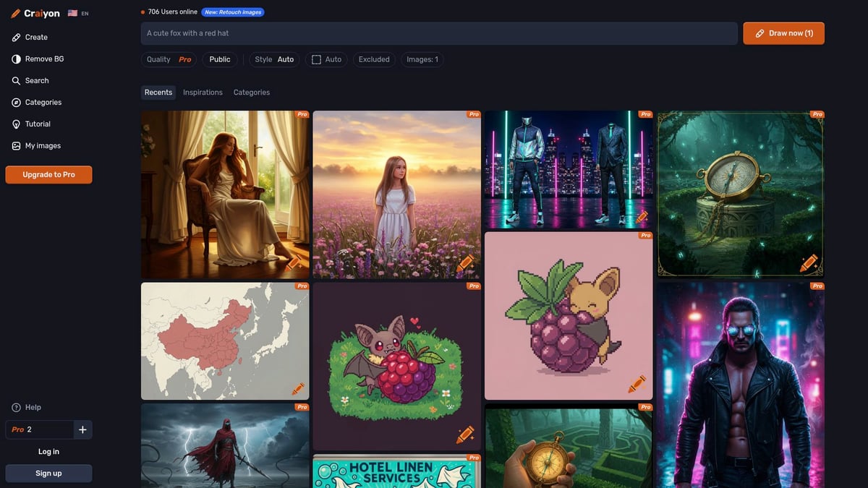Image resolution: width=868 pixels, height=488 pixels.
Task: Click crayon icon on China map image
Action: 297,389
